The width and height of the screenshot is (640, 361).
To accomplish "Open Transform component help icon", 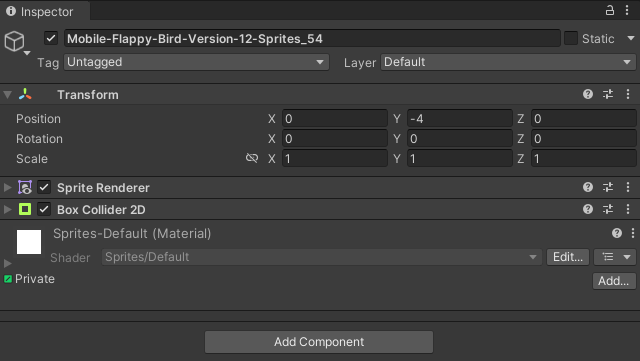I will coord(588,94).
